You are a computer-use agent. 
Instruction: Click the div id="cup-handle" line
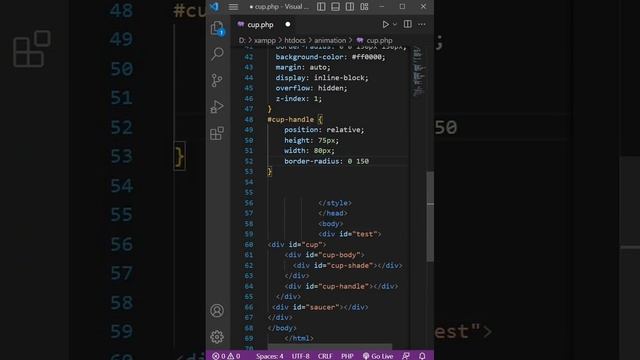click(x=341, y=287)
